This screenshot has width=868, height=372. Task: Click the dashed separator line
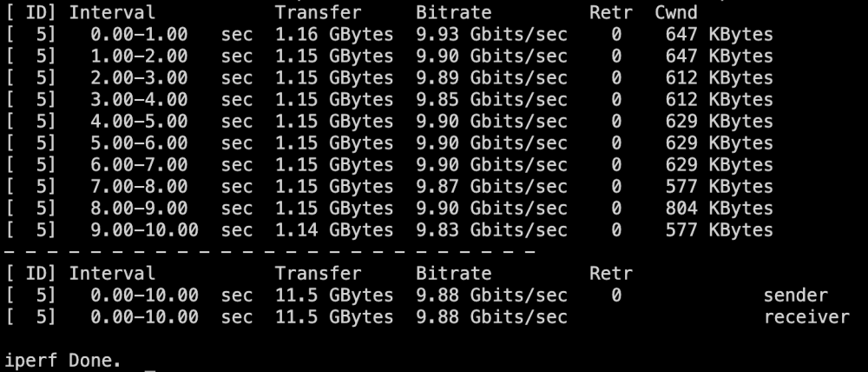click(x=270, y=252)
